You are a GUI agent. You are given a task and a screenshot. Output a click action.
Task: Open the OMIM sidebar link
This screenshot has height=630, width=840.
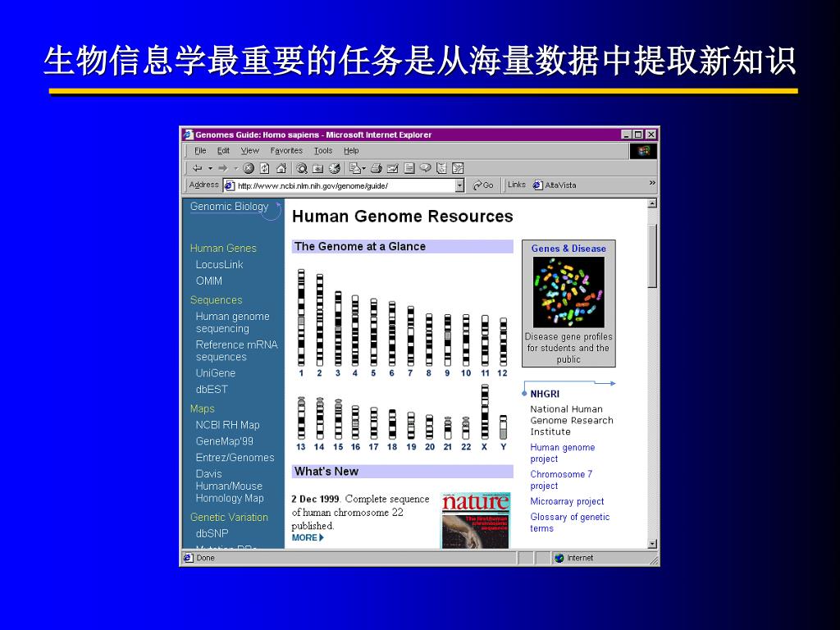209,281
